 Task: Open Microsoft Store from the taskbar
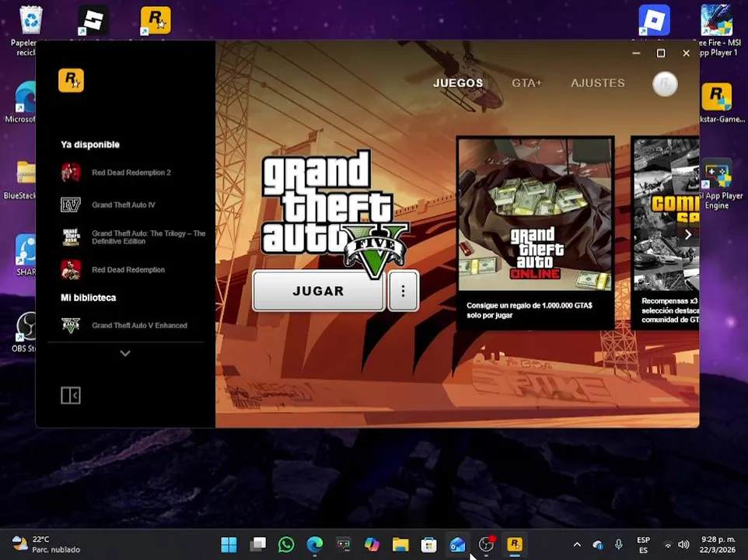tap(429, 544)
